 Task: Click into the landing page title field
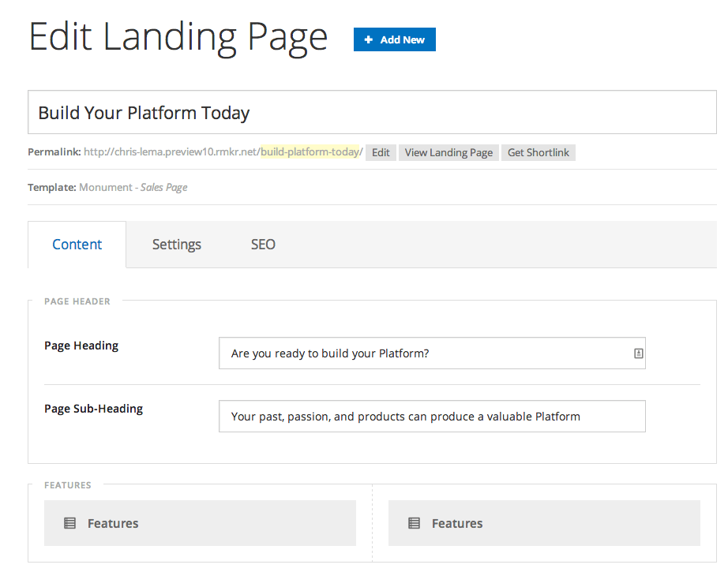[373, 113]
